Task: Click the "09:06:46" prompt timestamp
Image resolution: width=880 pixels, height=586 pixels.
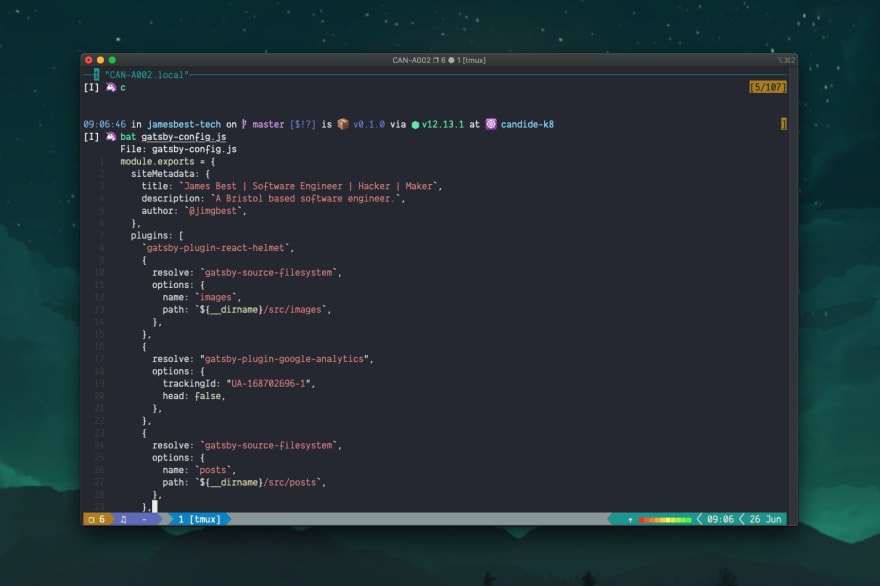Action: coord(104,124)
